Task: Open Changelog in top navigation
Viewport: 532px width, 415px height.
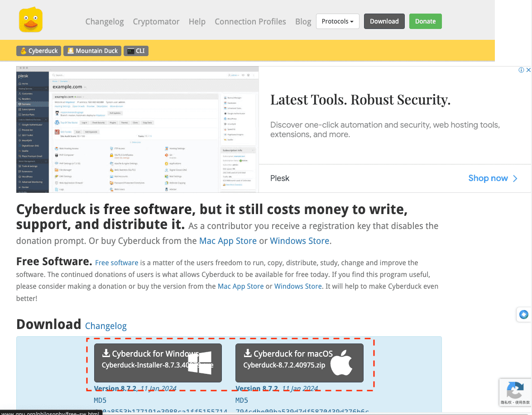Action: [105, 22]
